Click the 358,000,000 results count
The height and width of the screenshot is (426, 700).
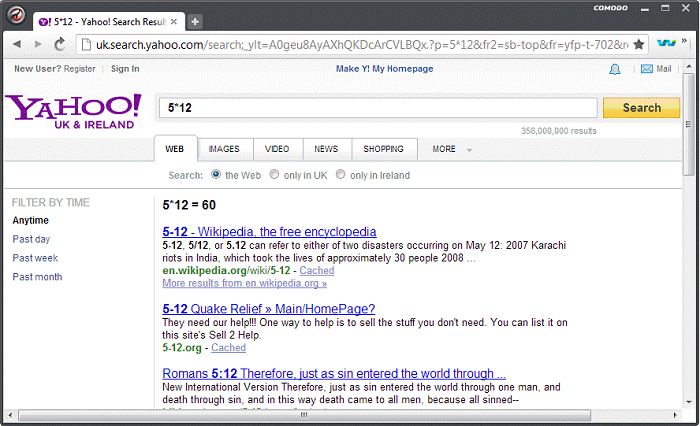point(558,131)
